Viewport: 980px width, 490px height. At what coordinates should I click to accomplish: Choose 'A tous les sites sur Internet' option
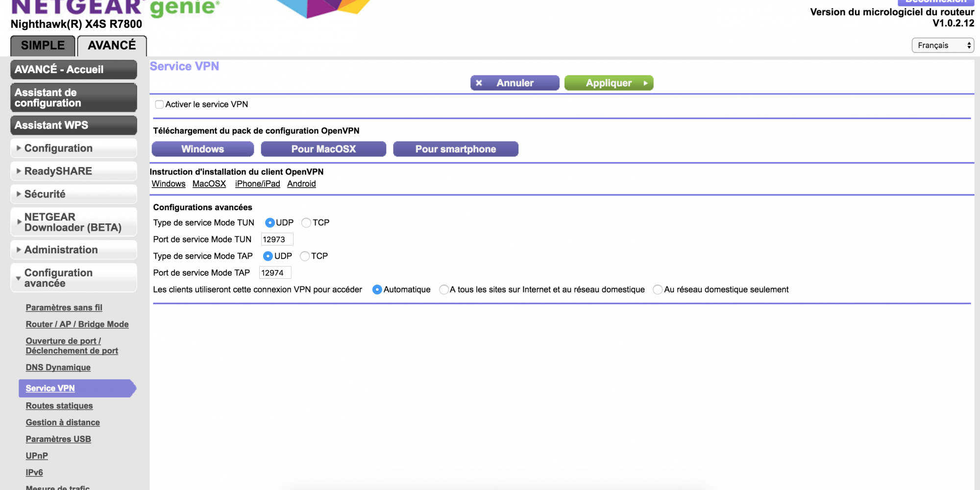click(x=444, y=290)
